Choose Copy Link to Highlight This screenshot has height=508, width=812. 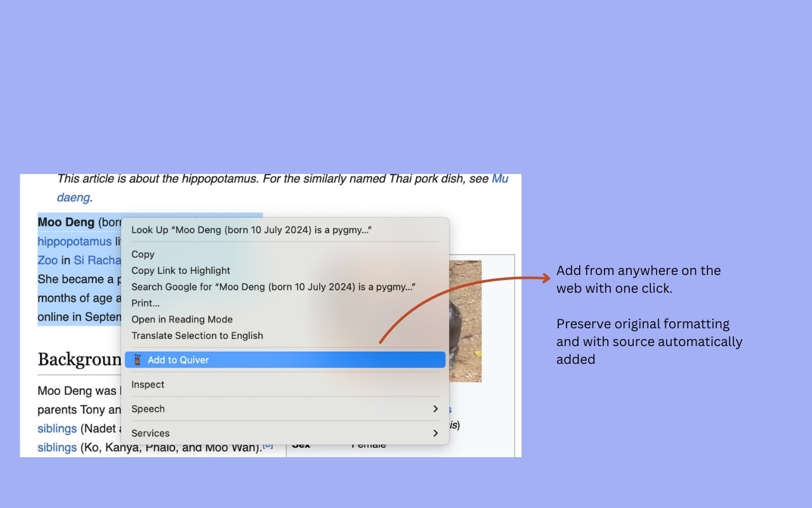tap(285, 271)
